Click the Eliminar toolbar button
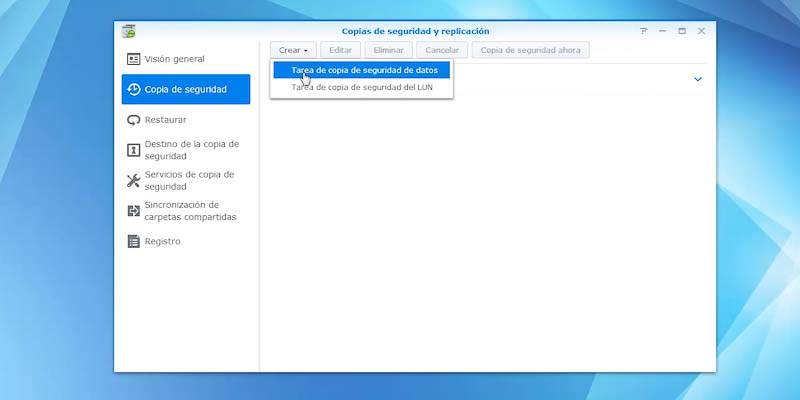800x400 pixels. (x=389, y=51)
